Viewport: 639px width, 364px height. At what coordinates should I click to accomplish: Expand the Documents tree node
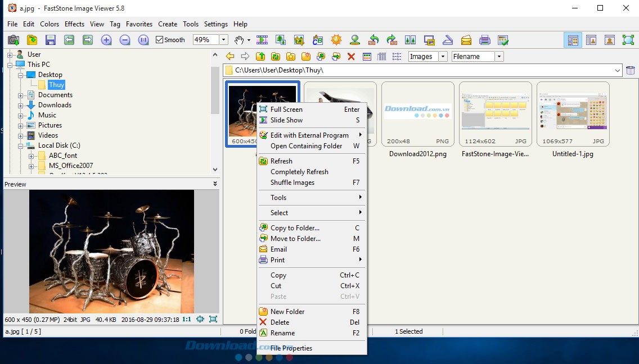21,95
